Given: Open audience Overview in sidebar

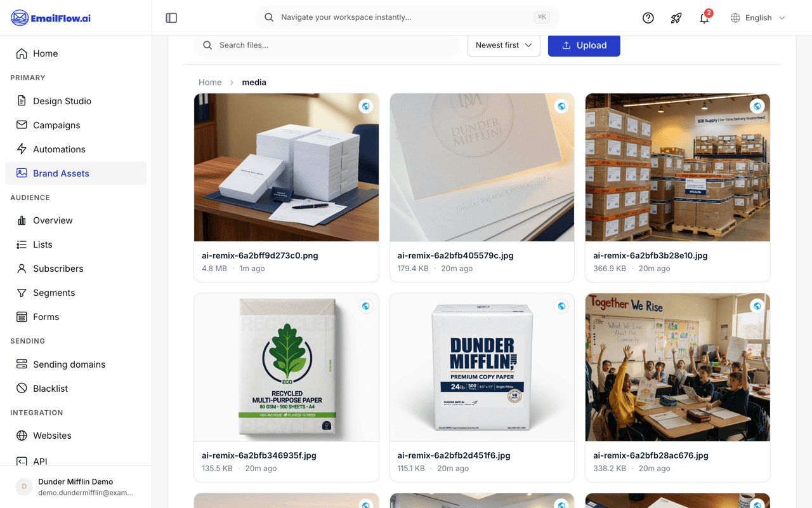Looking at the screenshot, I should point(75,220).
